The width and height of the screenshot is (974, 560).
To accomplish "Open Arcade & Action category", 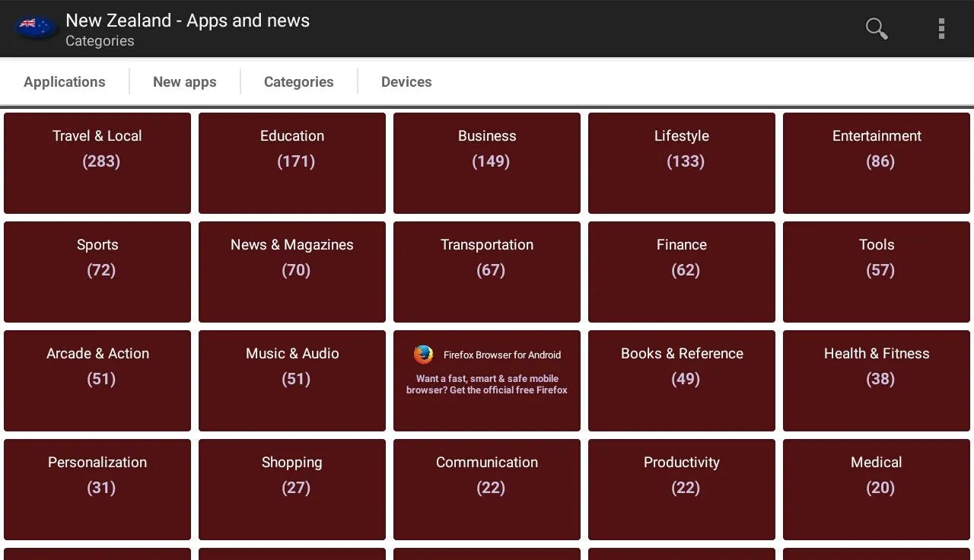I will (97, 380).
